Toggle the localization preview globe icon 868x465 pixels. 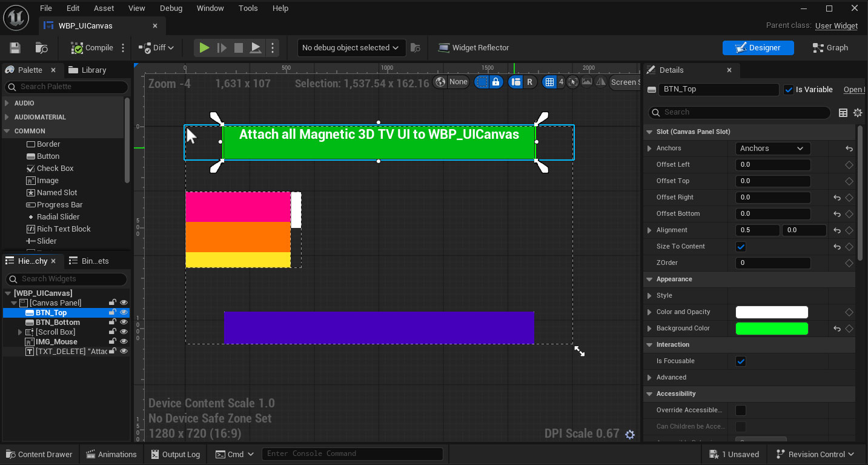pyautogui.click(x=440, y=81)
